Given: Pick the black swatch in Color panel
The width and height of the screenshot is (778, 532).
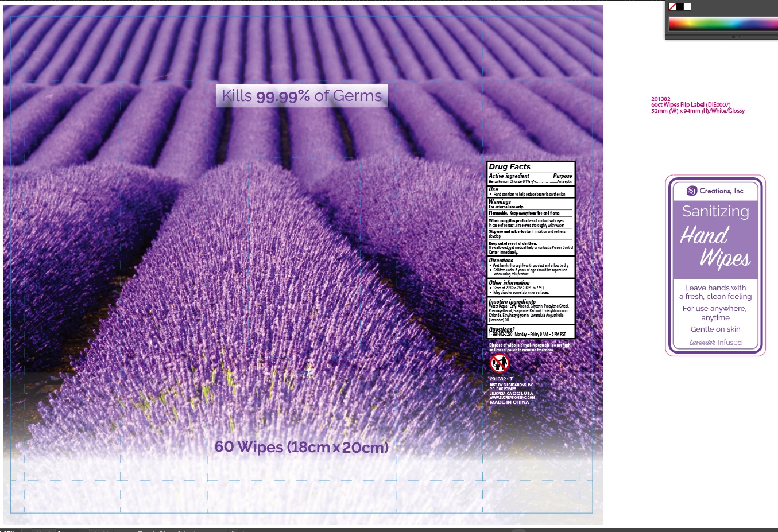Looking at the screenshot, I should click(x=680, y=7).
